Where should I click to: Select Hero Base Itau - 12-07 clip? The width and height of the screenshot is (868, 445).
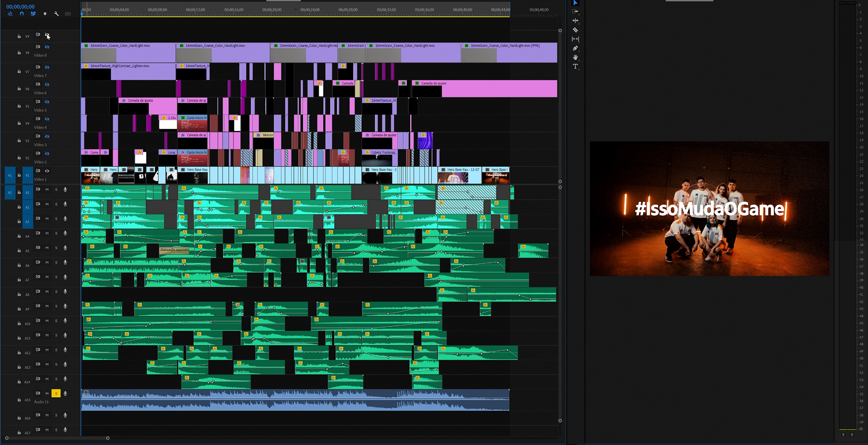tap(459, 175)
